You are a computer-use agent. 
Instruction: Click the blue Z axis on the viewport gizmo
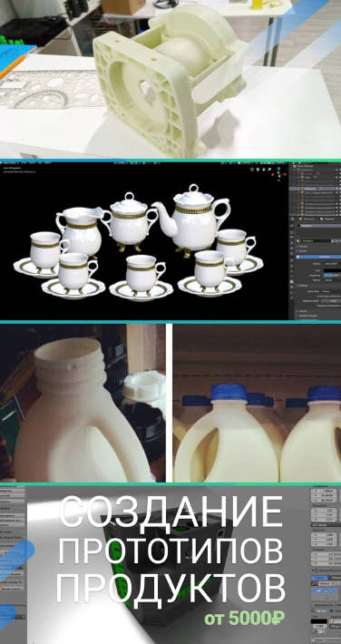(280, 169)
